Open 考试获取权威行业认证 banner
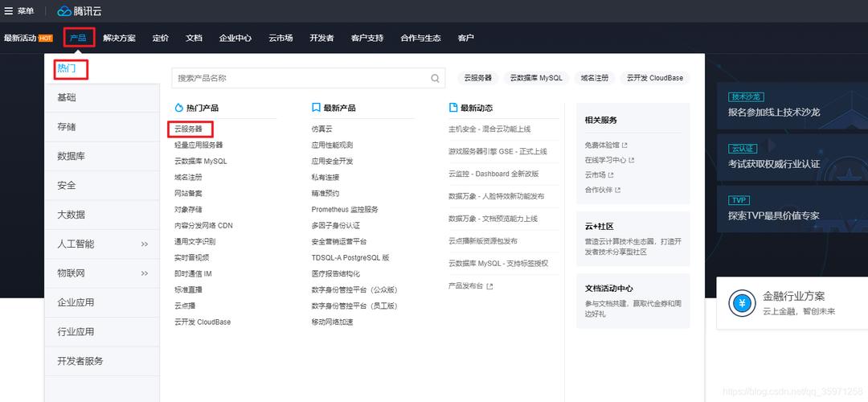The image size is (868, 402). [792, 158]
